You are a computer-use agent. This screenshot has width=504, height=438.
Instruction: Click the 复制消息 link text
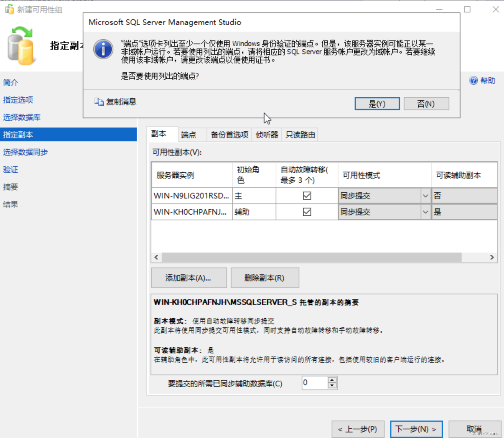(121, 102)
